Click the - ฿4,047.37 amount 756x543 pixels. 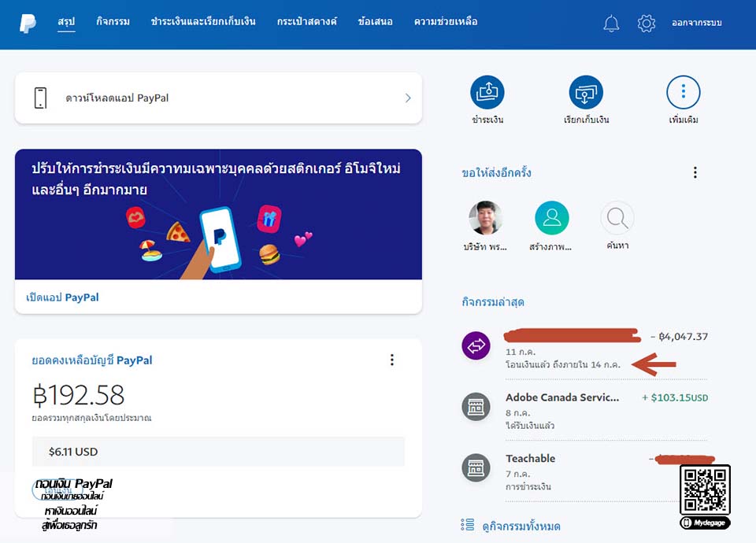coord(680,336)
